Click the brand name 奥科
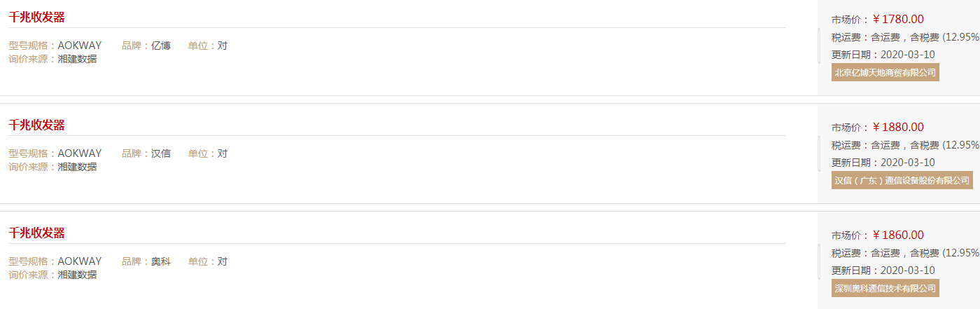The height and width of the screenshot is (309, 980). (x=161, y=261)
